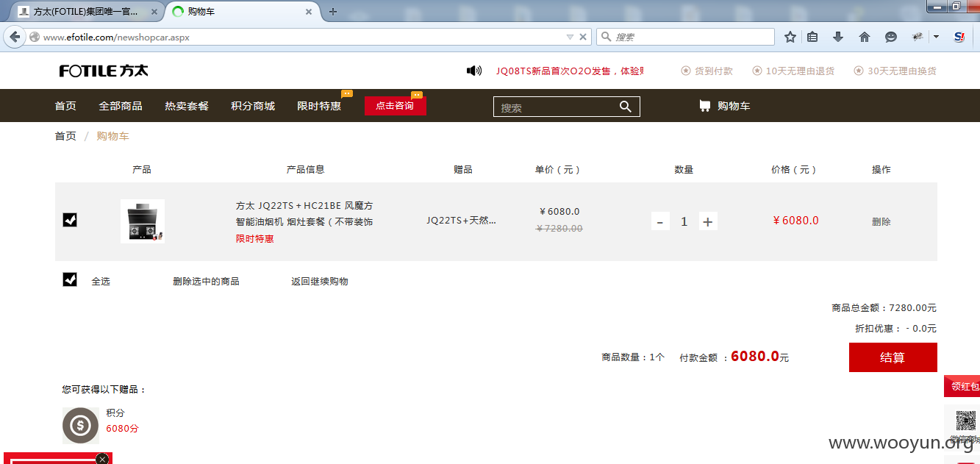Viewport: 980px width, 464px height.
Task: Click the 限时特惠 label under product
Action: click(255, 239)
